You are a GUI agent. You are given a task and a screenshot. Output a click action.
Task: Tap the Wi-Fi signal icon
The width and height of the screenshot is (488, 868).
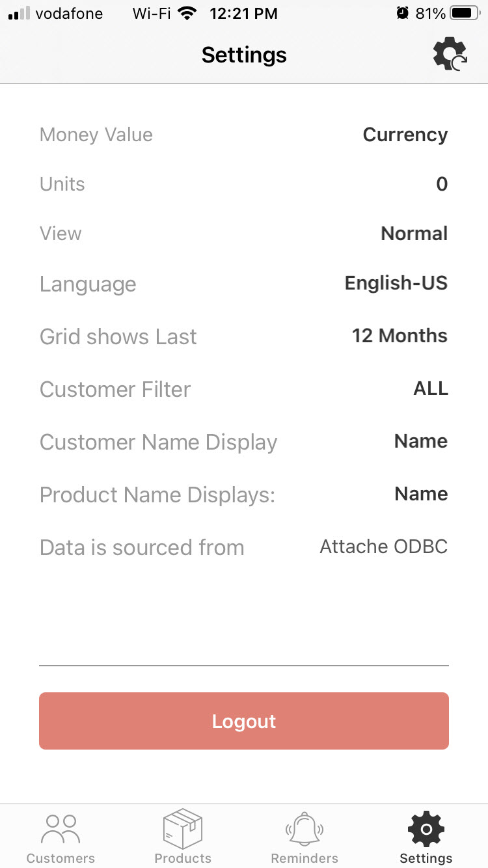click(187, 13)
